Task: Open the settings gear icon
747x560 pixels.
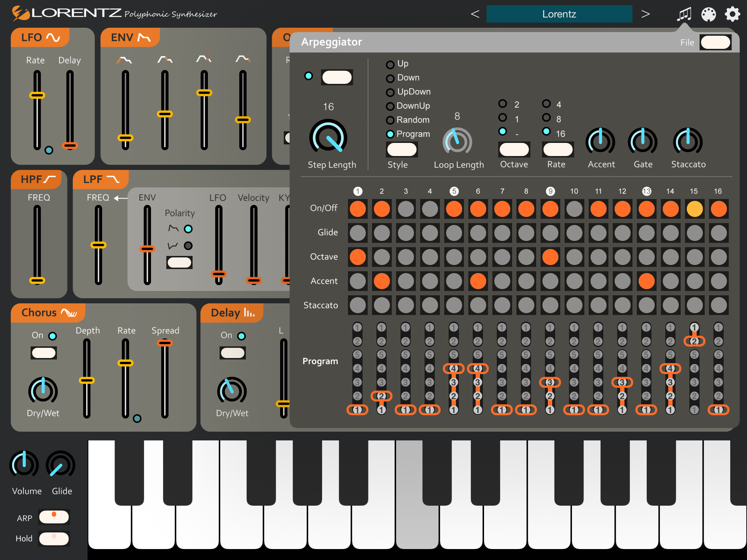Action: 732,14
